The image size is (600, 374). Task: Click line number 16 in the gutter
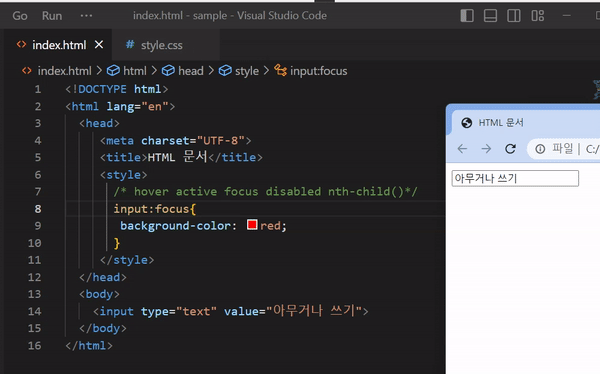point(34,345)
